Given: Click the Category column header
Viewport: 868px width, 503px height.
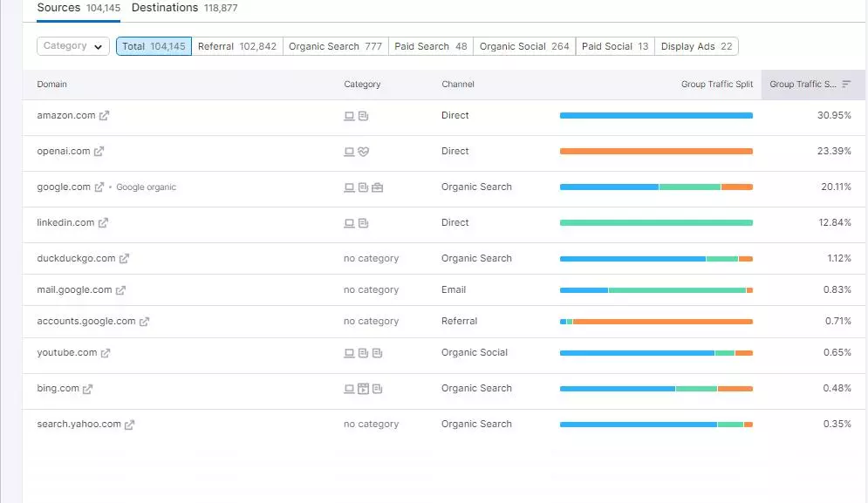Looking at the screenshot, I should (x=362, y=84).
